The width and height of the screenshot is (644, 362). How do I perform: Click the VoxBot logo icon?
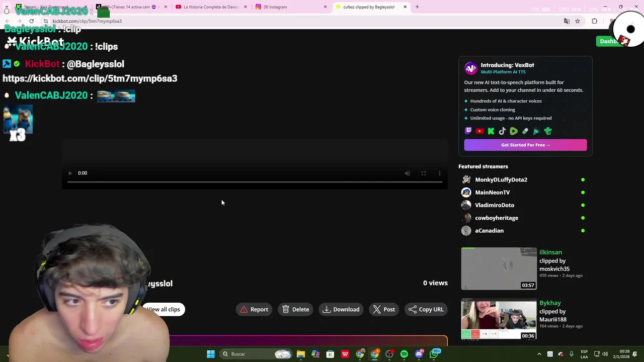click(x=470, y=68)
